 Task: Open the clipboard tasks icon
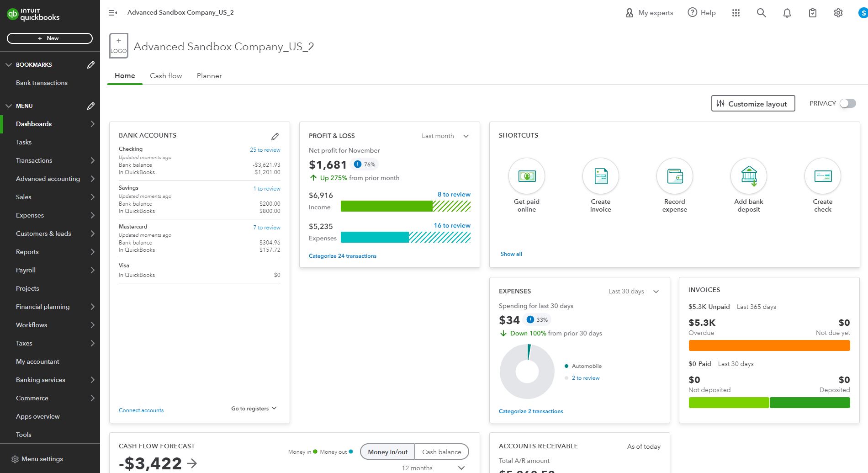(x=812, y=13)
